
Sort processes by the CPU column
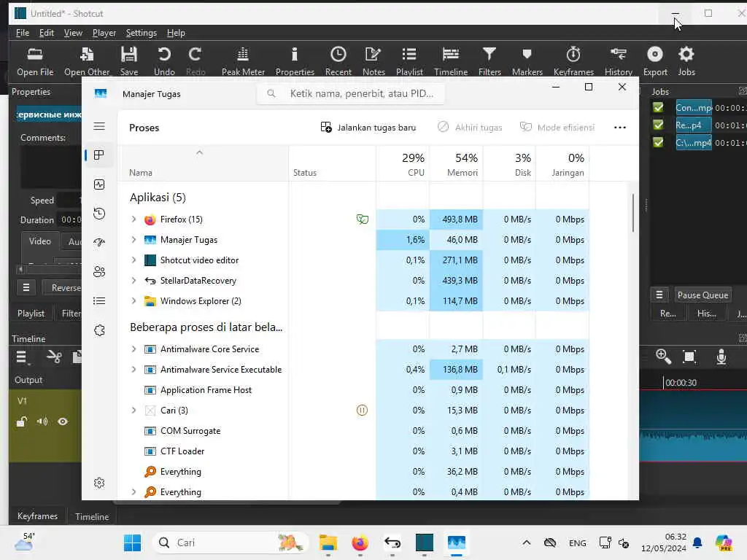(x=403, y=164)
